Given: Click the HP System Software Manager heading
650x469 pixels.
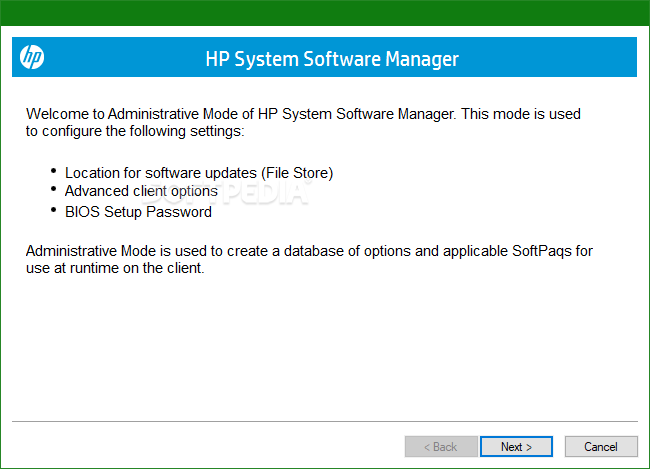Looking at the screenshot, I should 332,59.
